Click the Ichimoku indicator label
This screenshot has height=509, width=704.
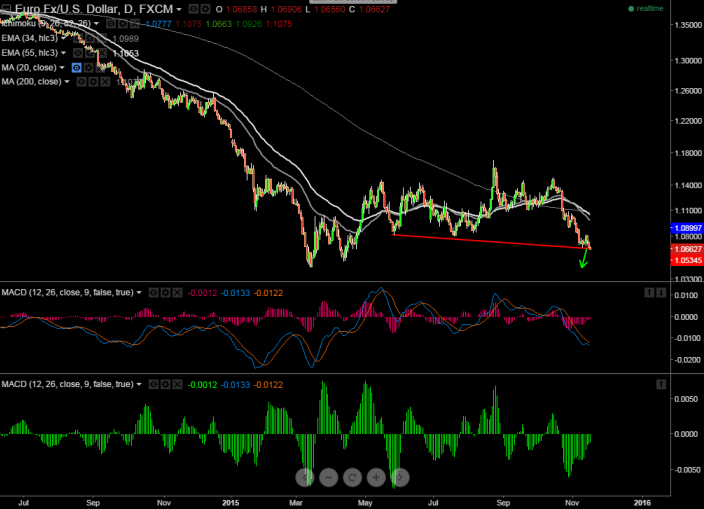click(x=46, y=23)
